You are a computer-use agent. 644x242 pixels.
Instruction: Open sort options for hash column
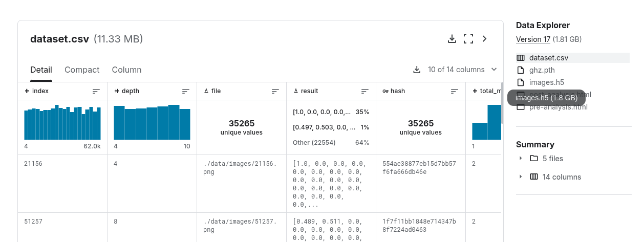coord(455,91)
